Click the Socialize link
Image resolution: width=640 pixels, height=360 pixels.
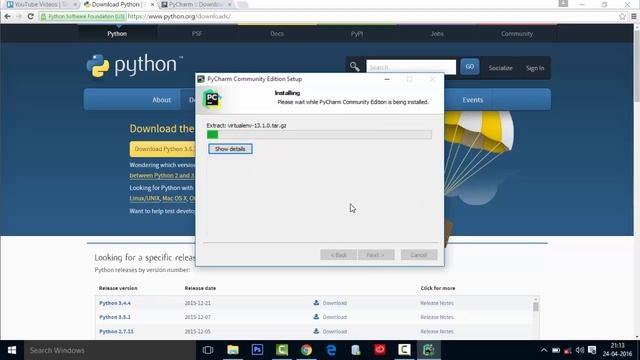coord(500,68)
